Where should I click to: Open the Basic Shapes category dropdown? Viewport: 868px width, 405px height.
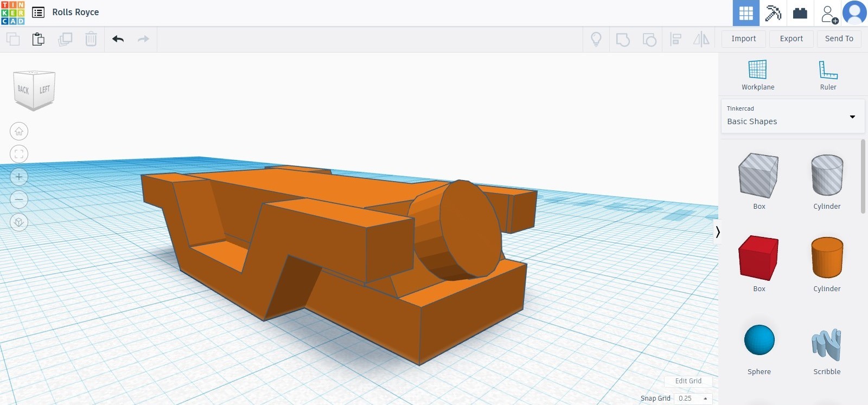pyautogui.click(x=793, y=115)
